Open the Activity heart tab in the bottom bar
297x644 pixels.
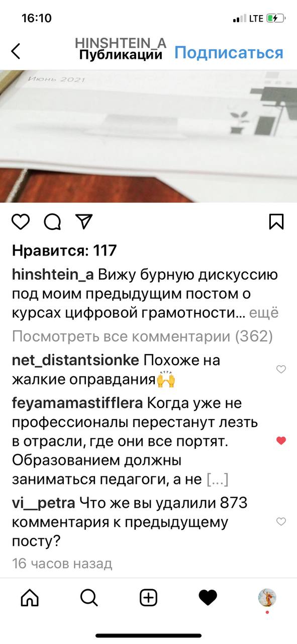coord(208,598)
